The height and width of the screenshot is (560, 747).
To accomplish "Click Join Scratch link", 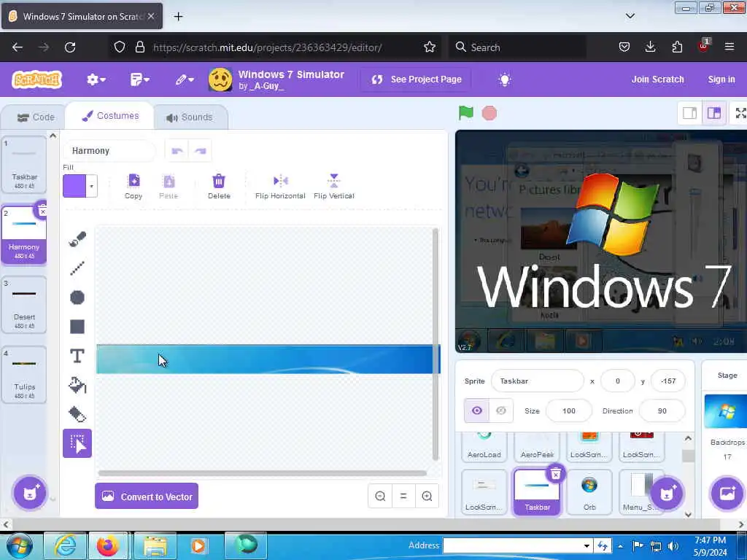I will point(657,79).
